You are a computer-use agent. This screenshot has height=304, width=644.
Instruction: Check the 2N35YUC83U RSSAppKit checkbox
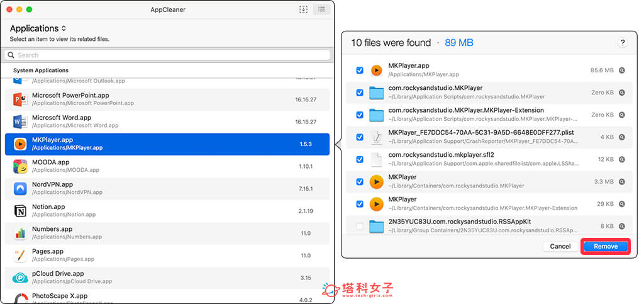pos(360,226)
